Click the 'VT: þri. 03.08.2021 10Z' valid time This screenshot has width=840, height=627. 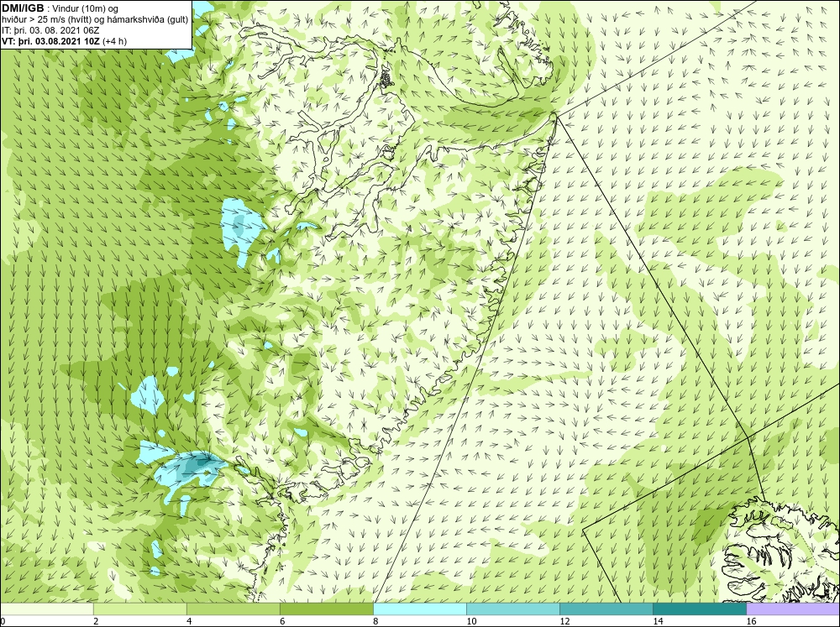click(x=51, y=41)
